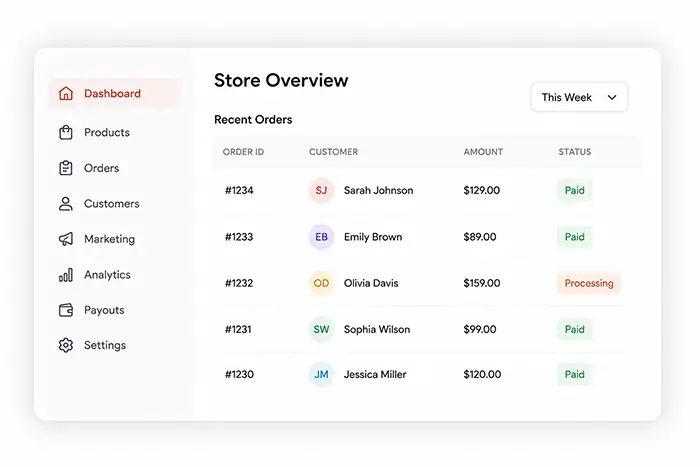The height and width of the screenshot is (467, 700).
Task: Click the Analytics bar chart icon
Action: 66,275
